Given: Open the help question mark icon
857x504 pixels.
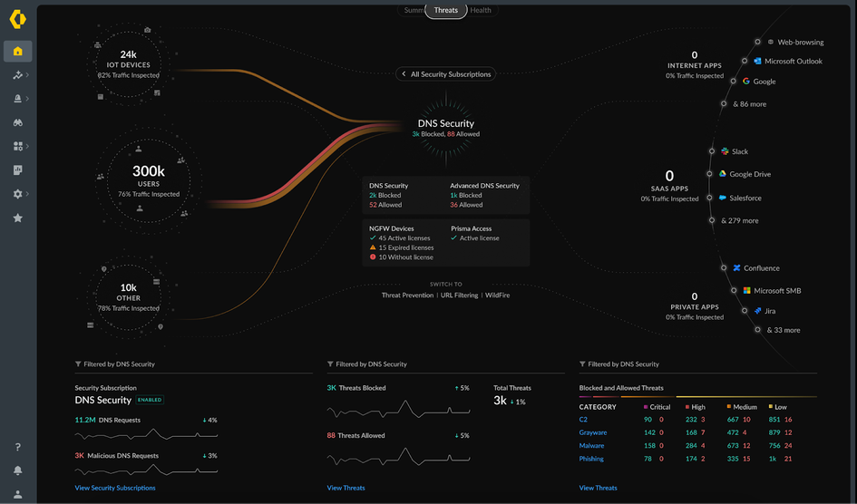Looking at the screenshot, I should pyautogui.click(x=17, y=447).
